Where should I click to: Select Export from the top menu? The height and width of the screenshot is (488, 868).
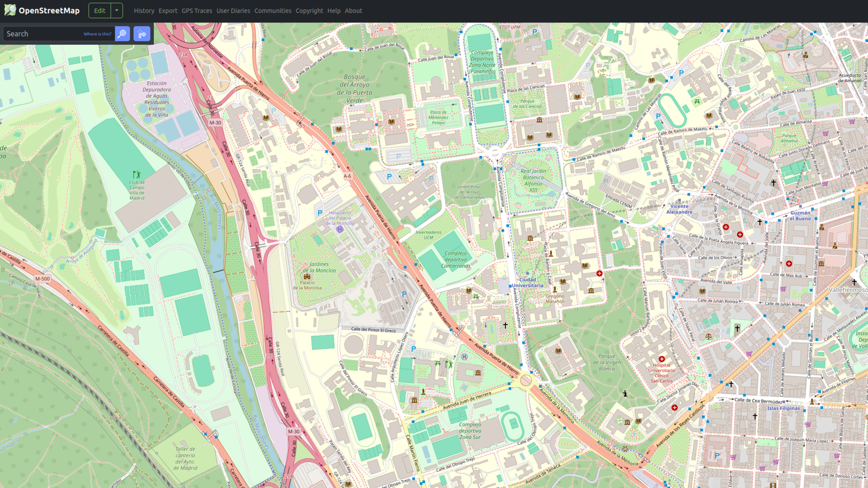(168, 11)
